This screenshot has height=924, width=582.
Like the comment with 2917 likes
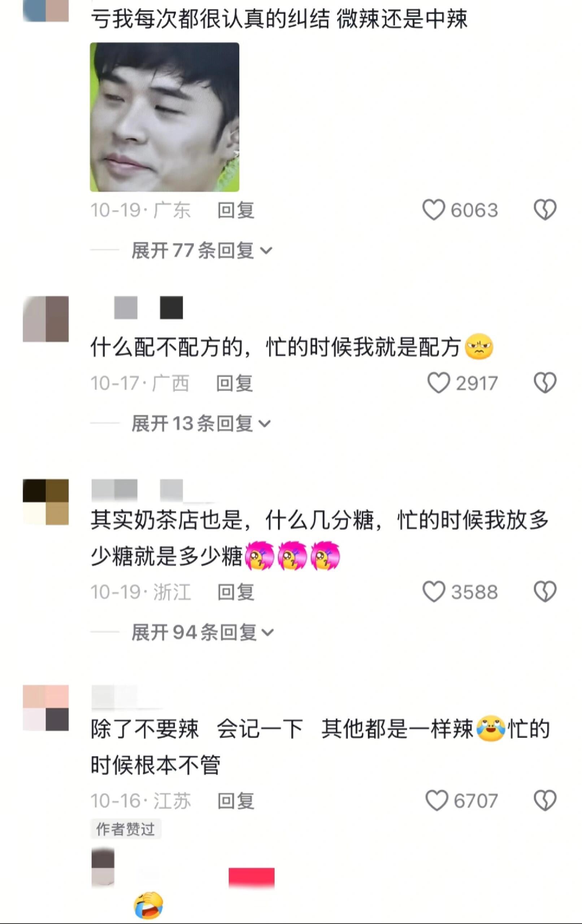(438, 383)
